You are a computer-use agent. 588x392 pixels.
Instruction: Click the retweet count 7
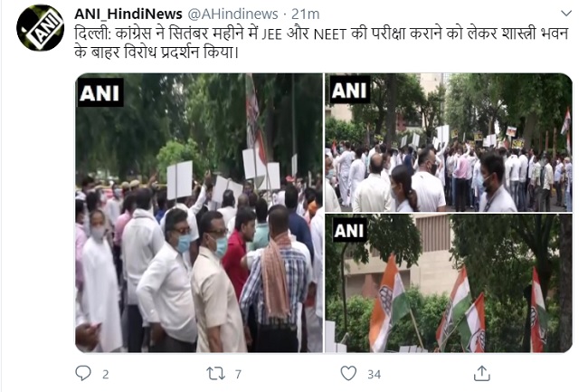[x=238, y=374]
